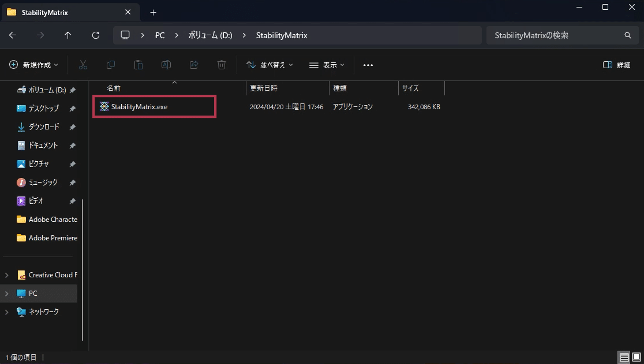
Task: Click the Paste clipboard icon
Action: click(138, 65)
